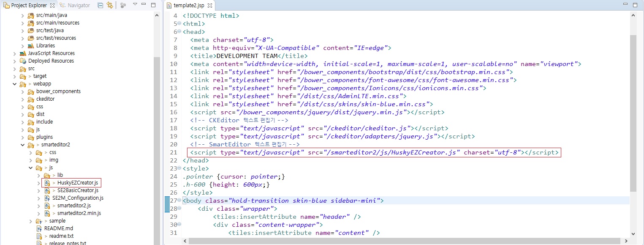644x245 pixels.
Task: Click src/main/java package folder icon
Action: (x=31, y=15)
